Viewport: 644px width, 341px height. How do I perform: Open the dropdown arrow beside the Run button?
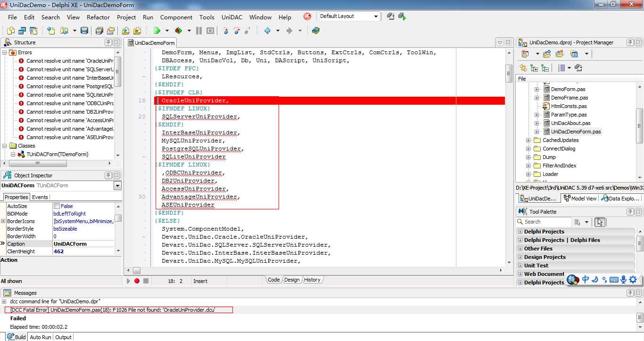click(167, 31)
